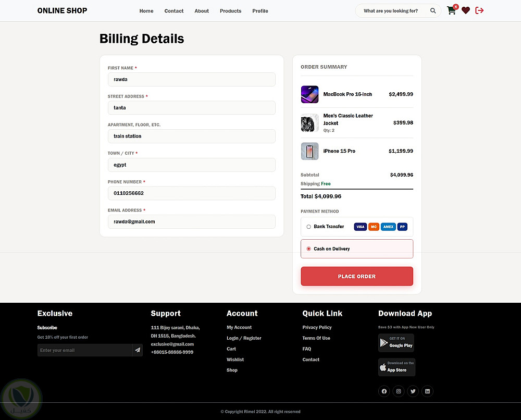Image resolution: width=521 pixels, height=420 pixels.
Task: Click the $399.98 price
Action: coord(403,122)
